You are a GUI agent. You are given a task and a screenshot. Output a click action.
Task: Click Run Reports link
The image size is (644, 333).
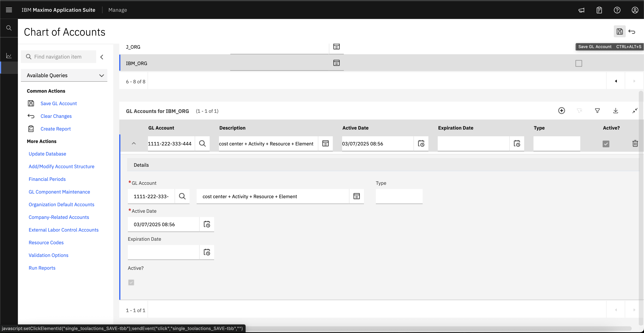point(42,268)
